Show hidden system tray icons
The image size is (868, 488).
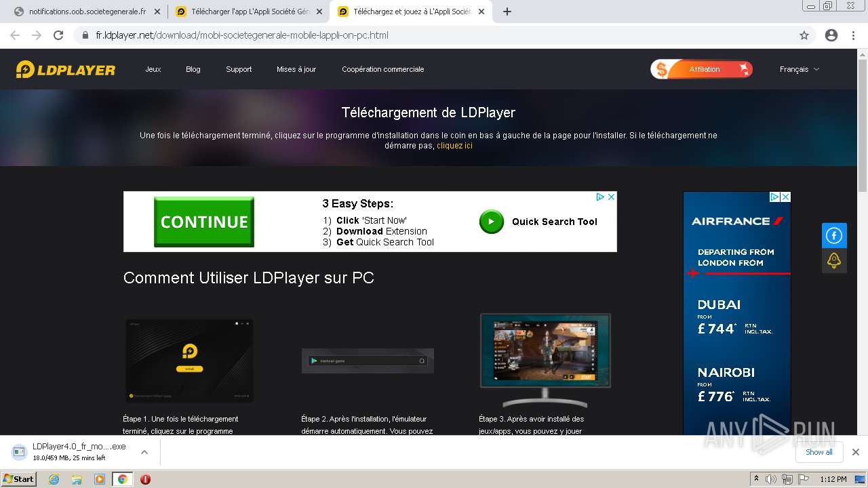click(756, 479)
